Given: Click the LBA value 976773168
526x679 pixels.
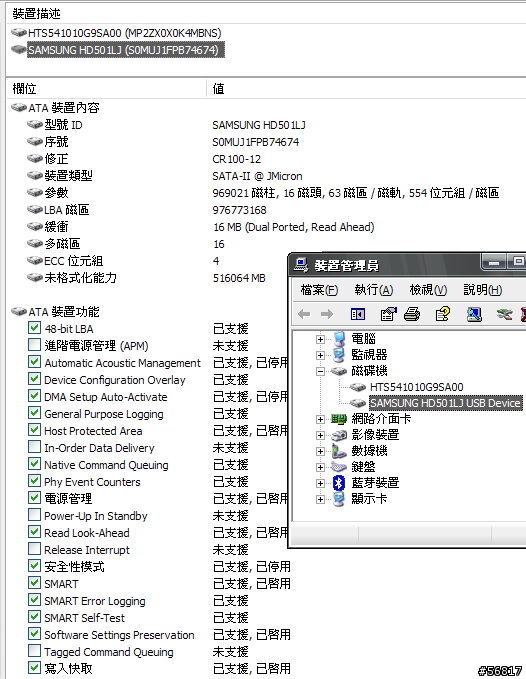Looking at the screenshot, I should point(239,210).
